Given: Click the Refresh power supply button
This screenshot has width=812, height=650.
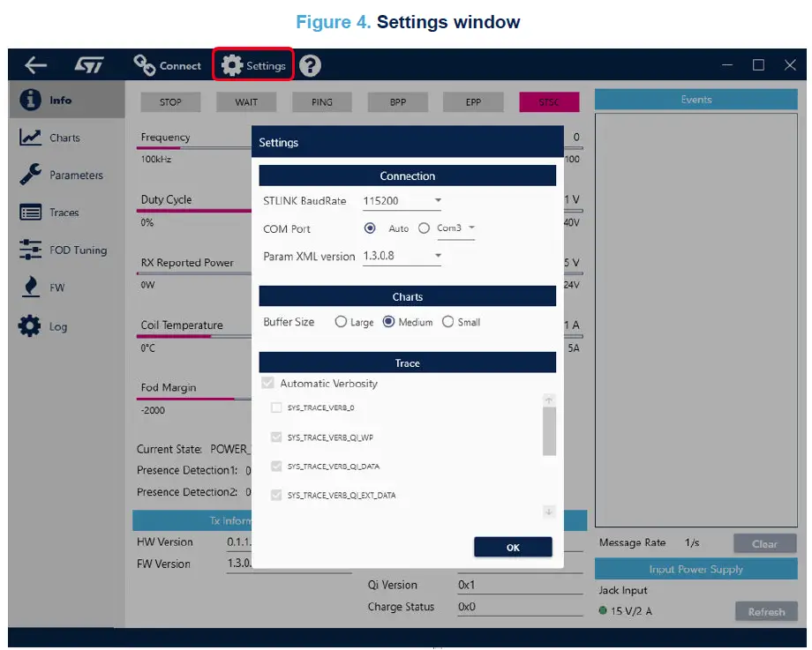Looking at the screenshot, I should tap(766, 611).
